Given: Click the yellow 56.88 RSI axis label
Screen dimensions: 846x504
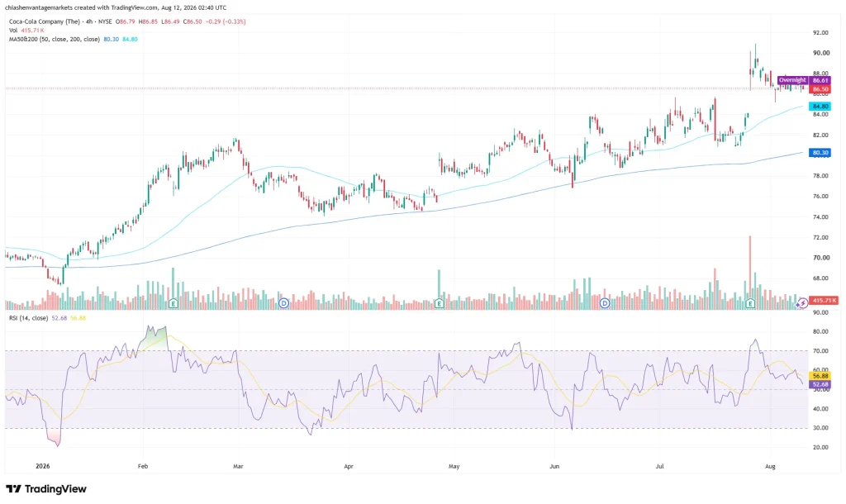Looking at the screenshot, I should 820,376.
